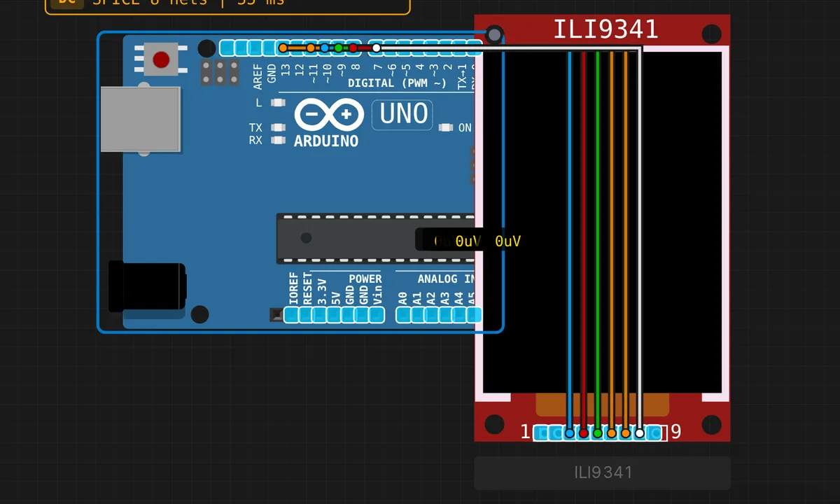Viewport: 840px width, 504px height.
Task: Click the RX LED indicator
Action: coord(278,140)
